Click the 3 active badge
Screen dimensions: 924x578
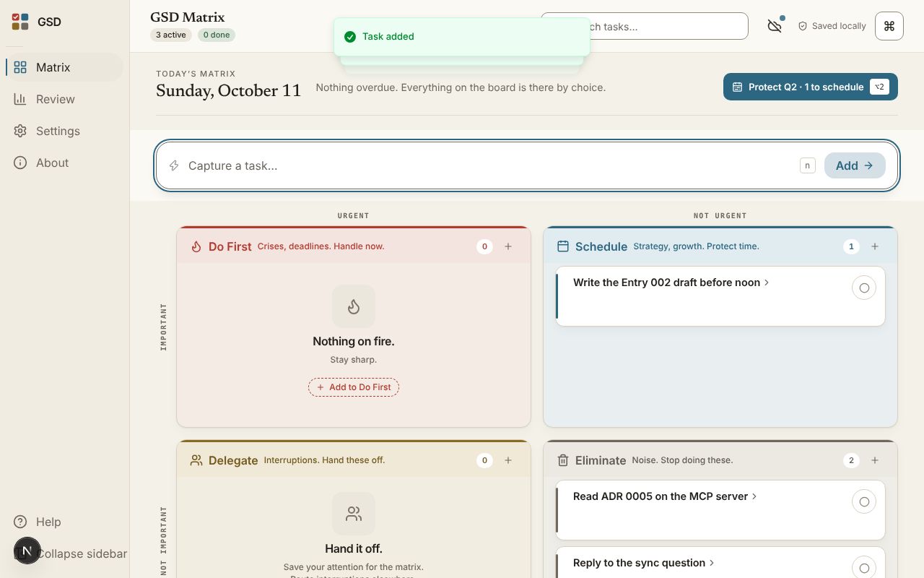pos(171,35)
